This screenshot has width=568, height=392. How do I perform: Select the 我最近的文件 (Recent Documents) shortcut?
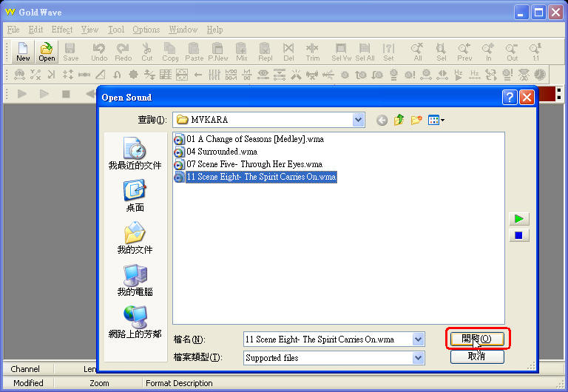pyautogui.click(x=135, y=154)
